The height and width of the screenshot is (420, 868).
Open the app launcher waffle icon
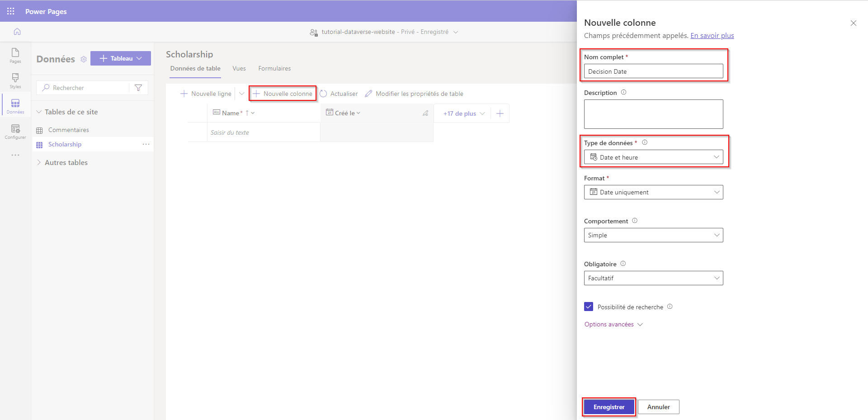pyautogui.click(x=11, y=11)
